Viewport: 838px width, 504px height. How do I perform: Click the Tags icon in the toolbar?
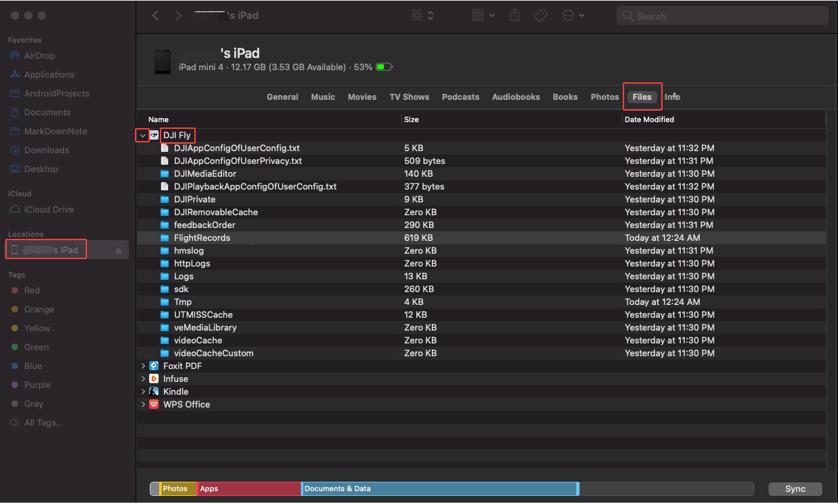click(540, 15)
